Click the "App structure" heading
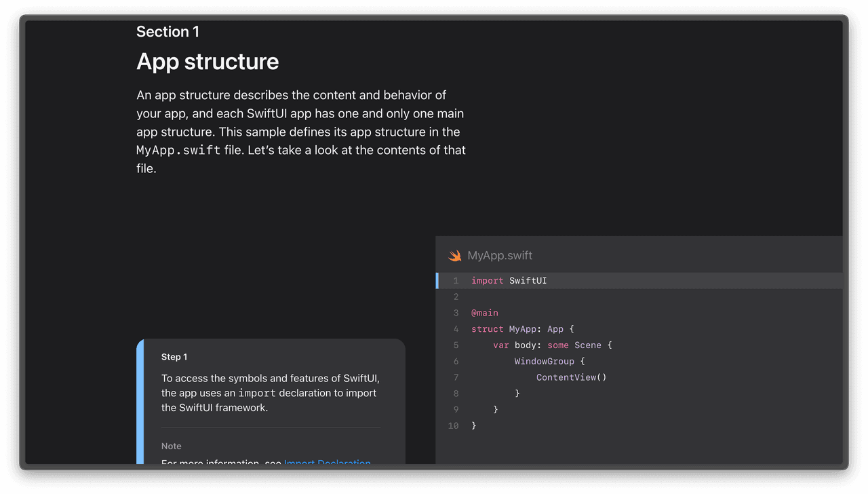This screenshot has width=868, height=494. (x=208, y=62)
